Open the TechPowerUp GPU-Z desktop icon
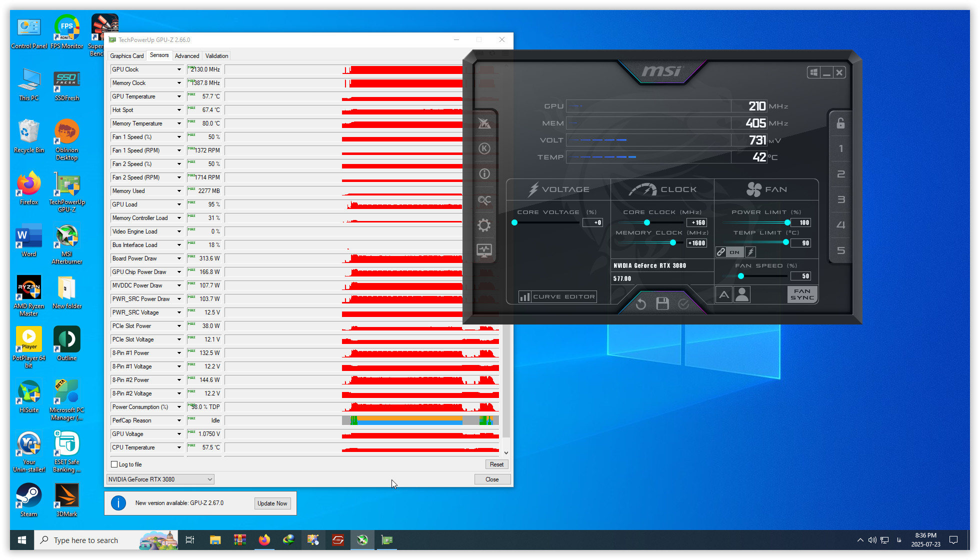 pyautogui.click(x=67, y=192)
